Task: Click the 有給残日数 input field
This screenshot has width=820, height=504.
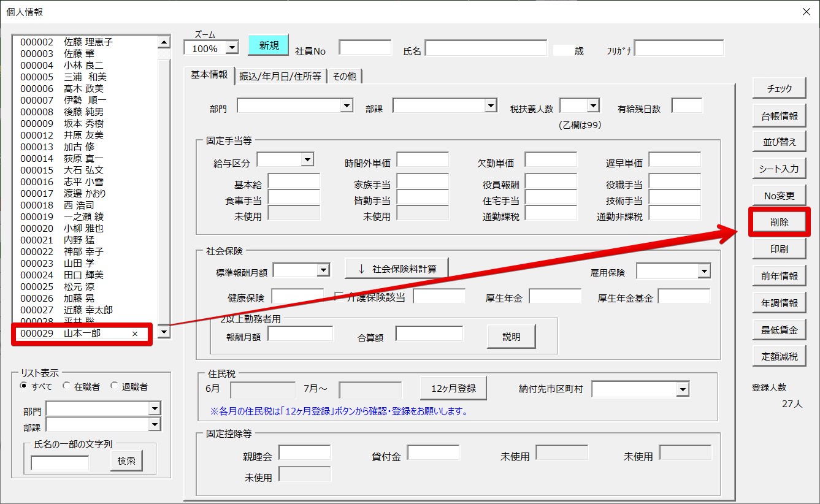Action: [x=687, y=106]
